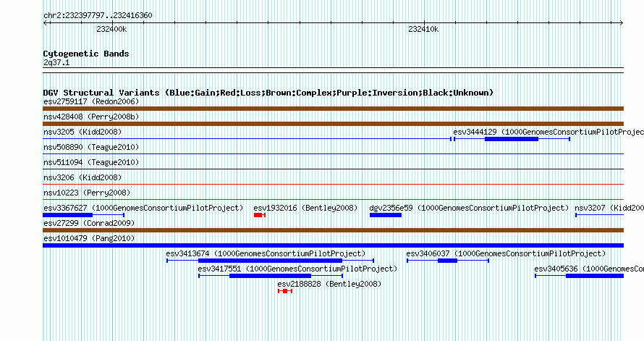The height and width of the screenshot is (341, 644).
Task: Click the Cytogenetic Bands track title
Action: click(x=86, y=54)
